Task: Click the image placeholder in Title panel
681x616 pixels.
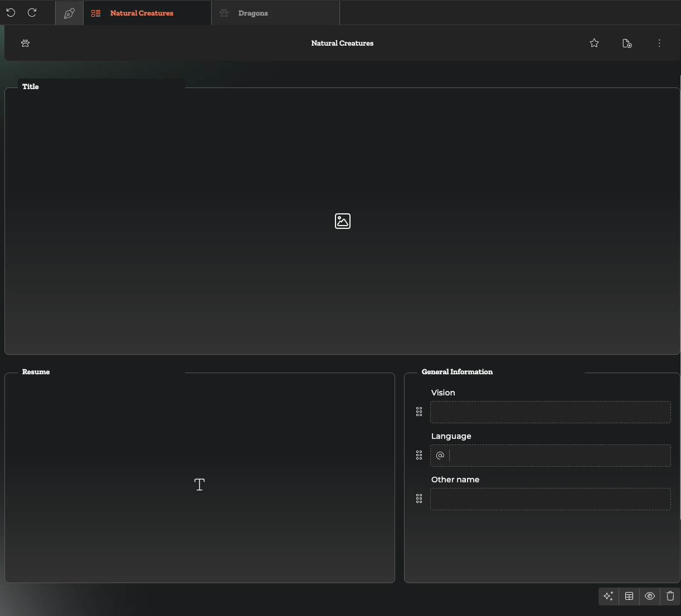Action: [x=343, y=221]
